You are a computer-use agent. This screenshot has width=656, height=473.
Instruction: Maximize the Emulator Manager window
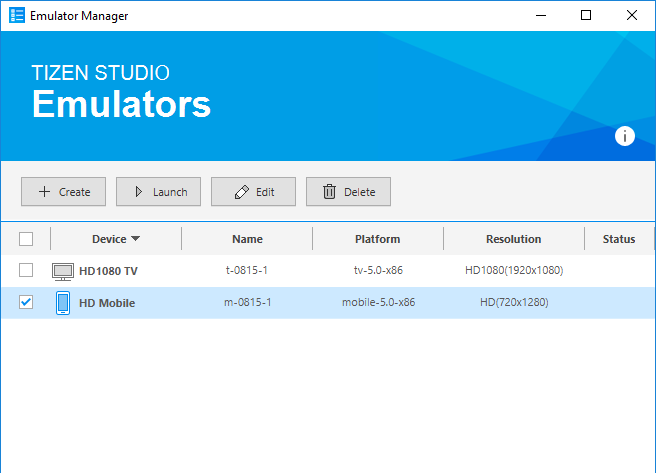point(586,15)
